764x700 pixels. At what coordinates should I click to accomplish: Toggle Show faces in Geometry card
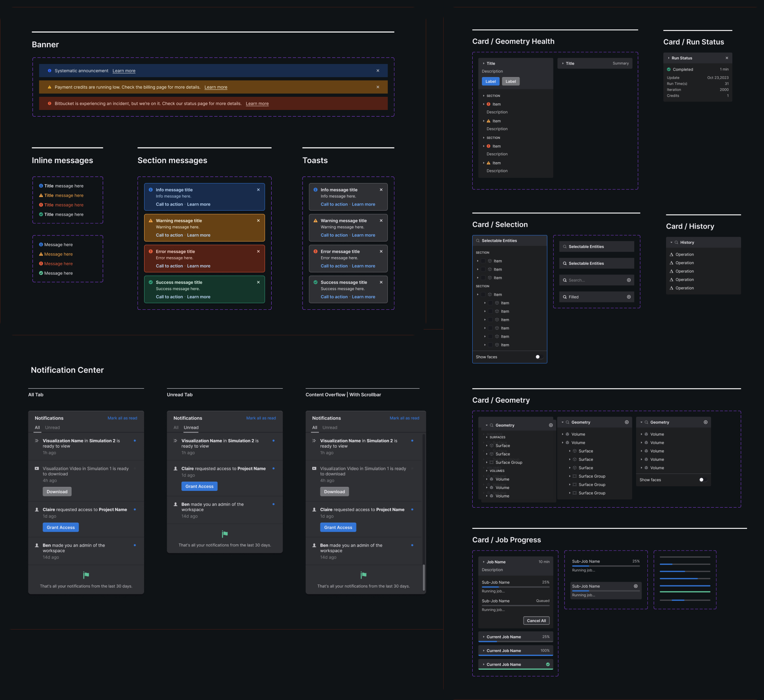702,480
